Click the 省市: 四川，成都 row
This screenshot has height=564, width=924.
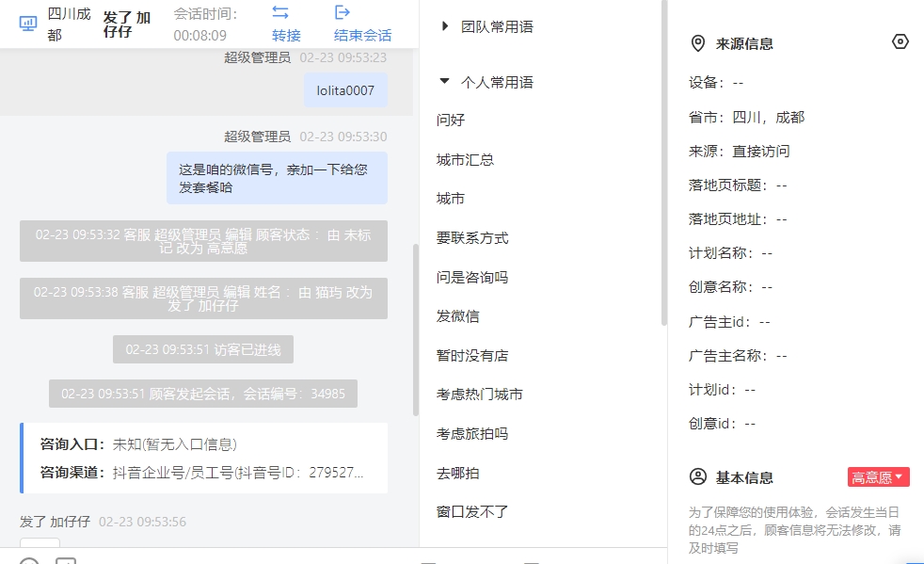pos(746,118)
